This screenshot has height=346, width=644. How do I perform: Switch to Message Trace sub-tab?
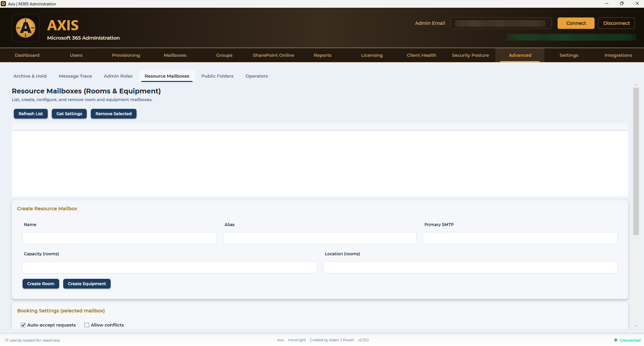[75, 76]
